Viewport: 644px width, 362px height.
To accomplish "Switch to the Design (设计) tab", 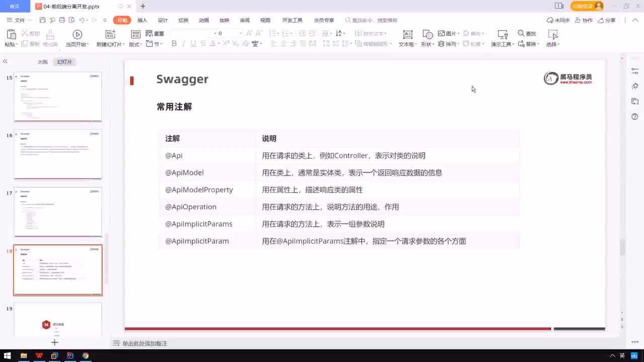I will click(x=163, y=20).
